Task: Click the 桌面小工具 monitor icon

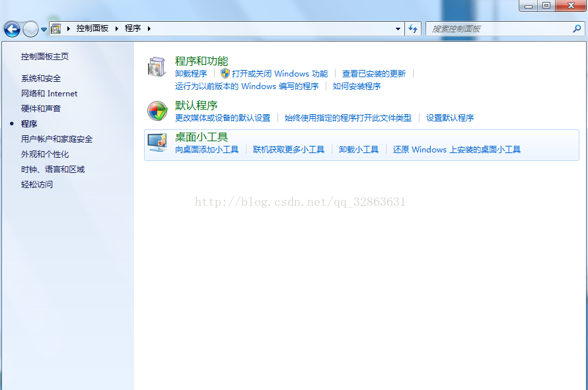Action: [157, 143]
